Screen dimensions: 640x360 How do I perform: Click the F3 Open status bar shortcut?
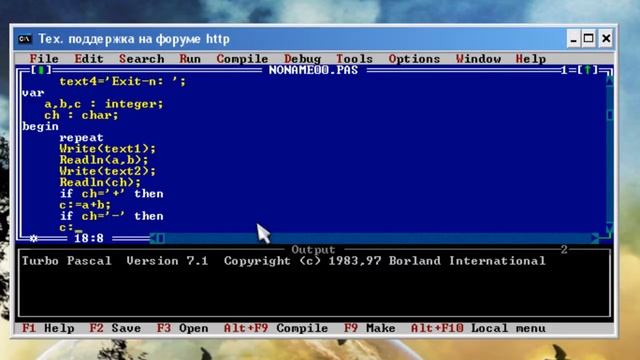182,328
